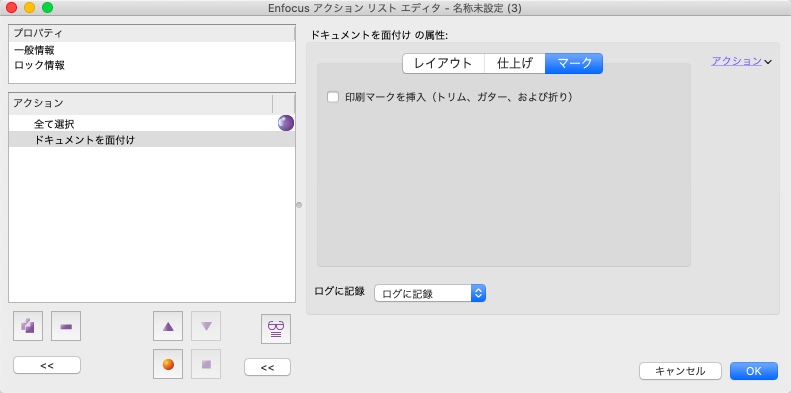Minimize window with the yellow button
The height and width of the screenshot is (393, 791).
(29, 8)
